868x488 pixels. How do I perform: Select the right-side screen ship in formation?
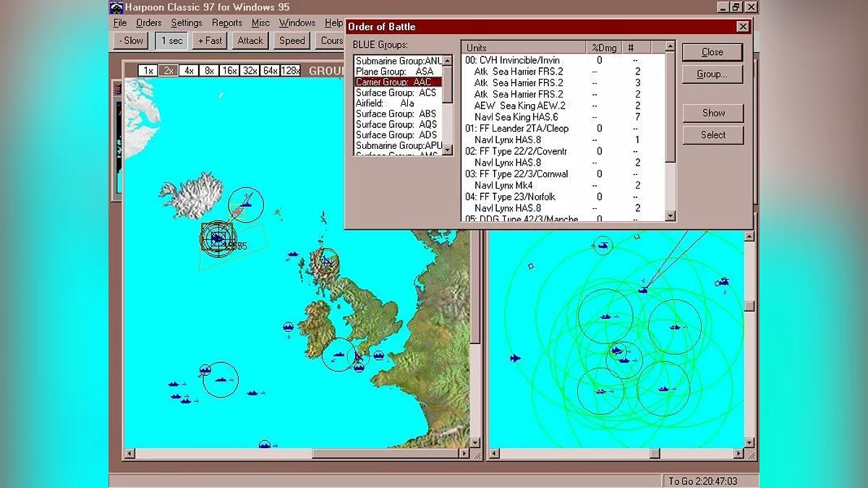click(x=674, y=327)
